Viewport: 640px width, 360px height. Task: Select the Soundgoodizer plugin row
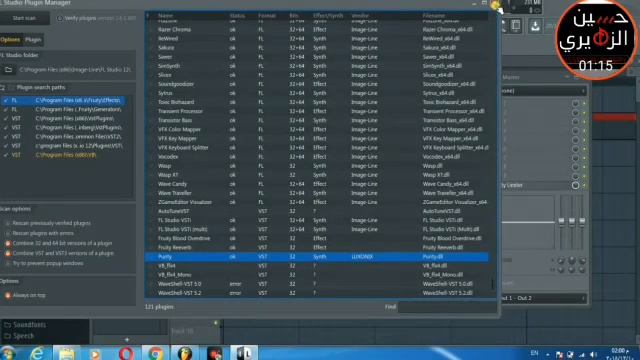pos(317,84)
